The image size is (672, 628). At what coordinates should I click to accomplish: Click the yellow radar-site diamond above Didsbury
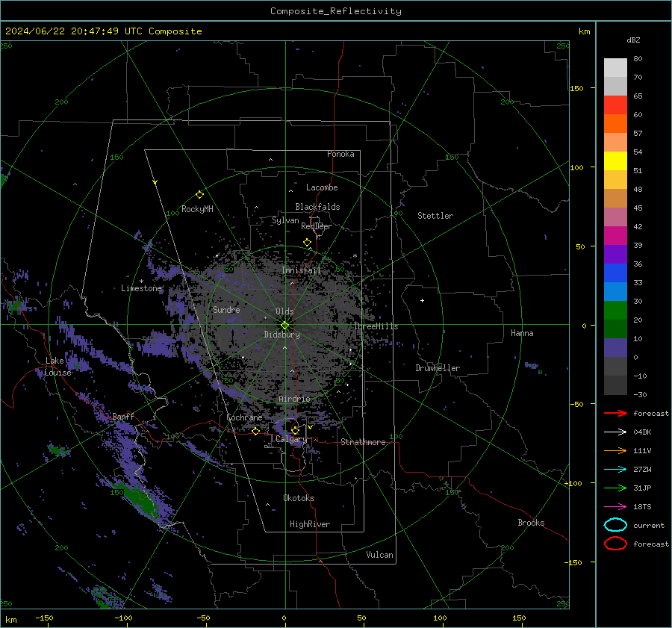point(284,326)
